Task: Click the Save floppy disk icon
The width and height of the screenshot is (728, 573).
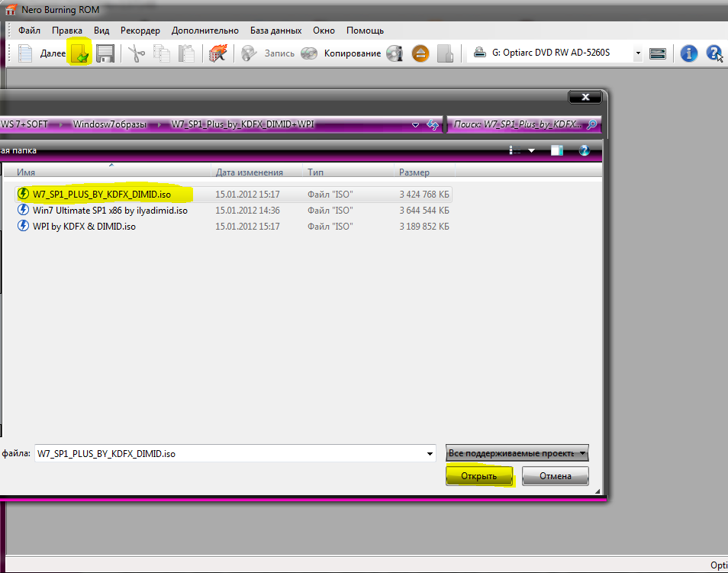Action: (105, 53)
